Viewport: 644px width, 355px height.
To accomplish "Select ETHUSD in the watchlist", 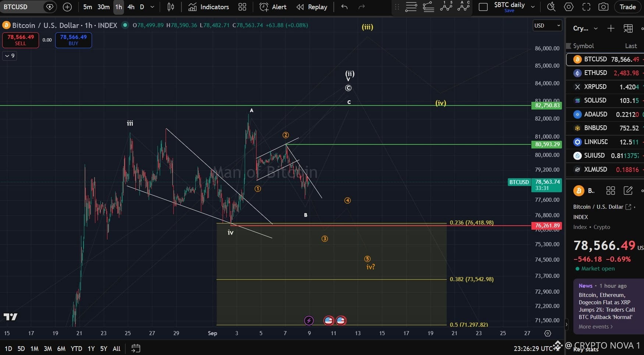I will tap(605, 73).
